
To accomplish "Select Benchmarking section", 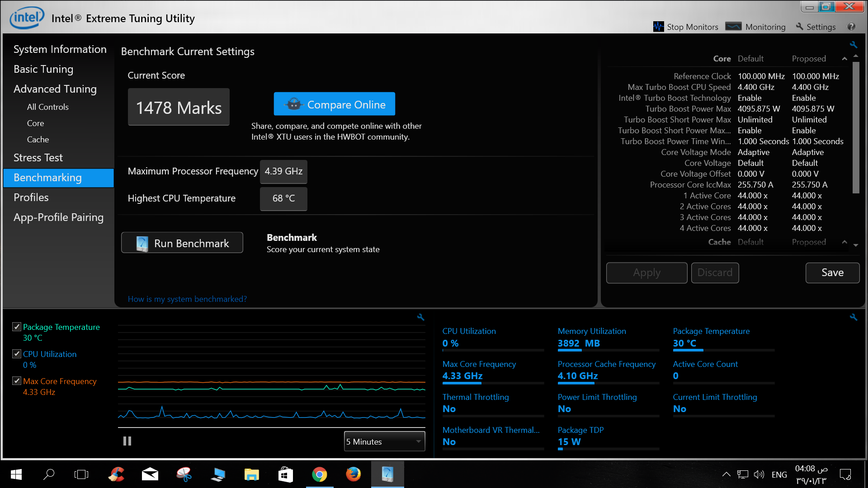I will pyautogui.click(x=58, y=178).
